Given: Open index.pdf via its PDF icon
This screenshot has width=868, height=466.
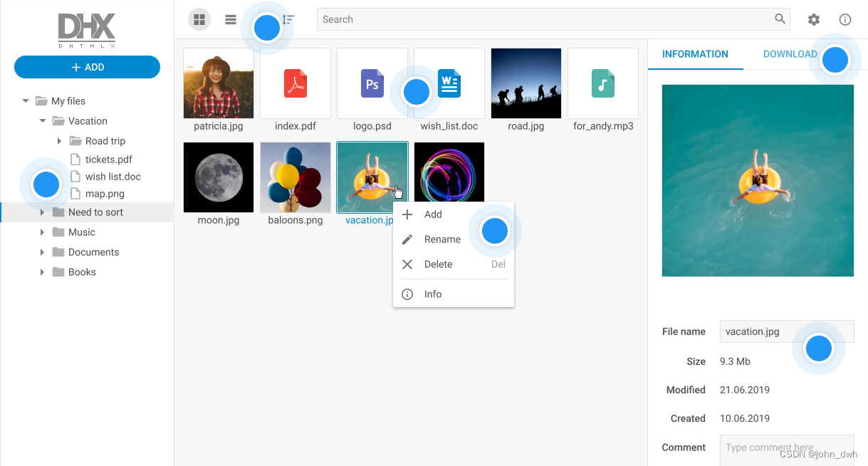Looking at the screenshot, I should (x=295, y=83).
